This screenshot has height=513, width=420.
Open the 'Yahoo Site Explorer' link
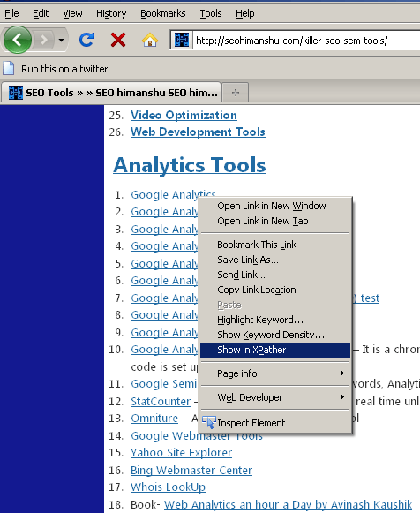(x=181, y=453)
